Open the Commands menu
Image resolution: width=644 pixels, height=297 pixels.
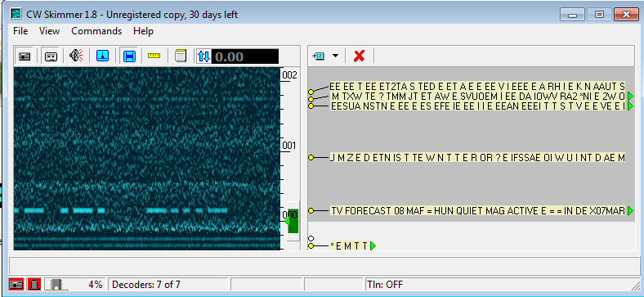click(x=96, y=31)
